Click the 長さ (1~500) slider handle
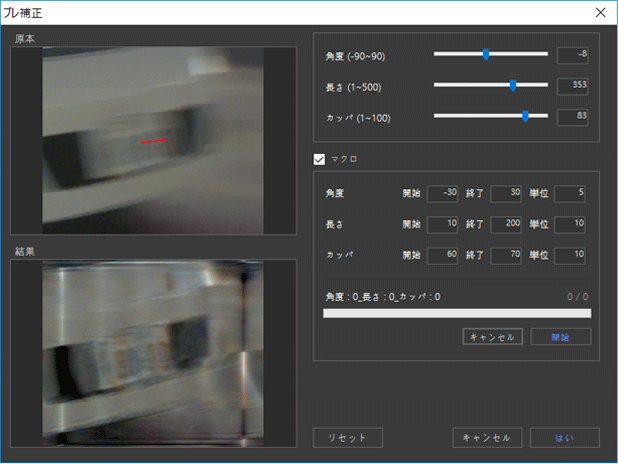Viewport: 618px width, 464px height. (513, 85)
